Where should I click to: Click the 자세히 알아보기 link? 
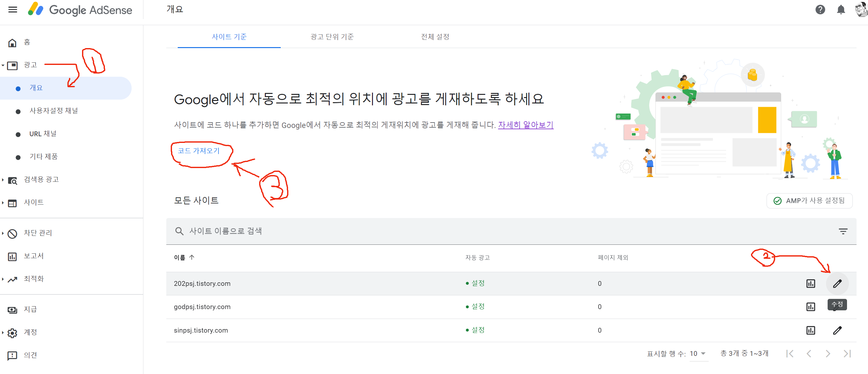526,125
